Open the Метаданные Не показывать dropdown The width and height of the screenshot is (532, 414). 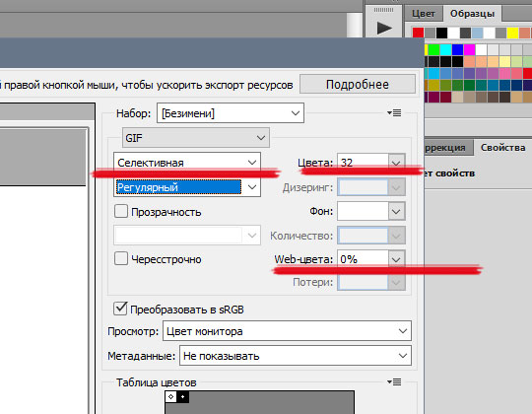(296, 356)
